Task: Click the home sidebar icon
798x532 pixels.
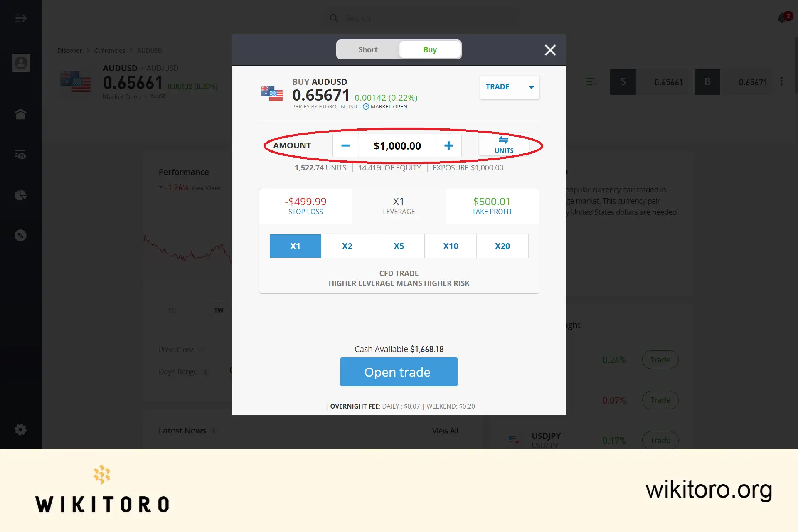Action: [x=21, y=114]
